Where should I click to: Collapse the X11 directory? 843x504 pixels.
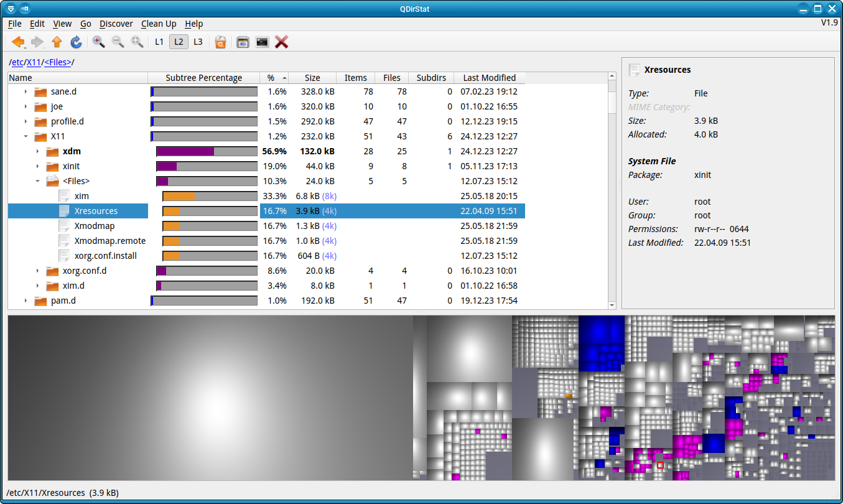[x=26, y=136]
